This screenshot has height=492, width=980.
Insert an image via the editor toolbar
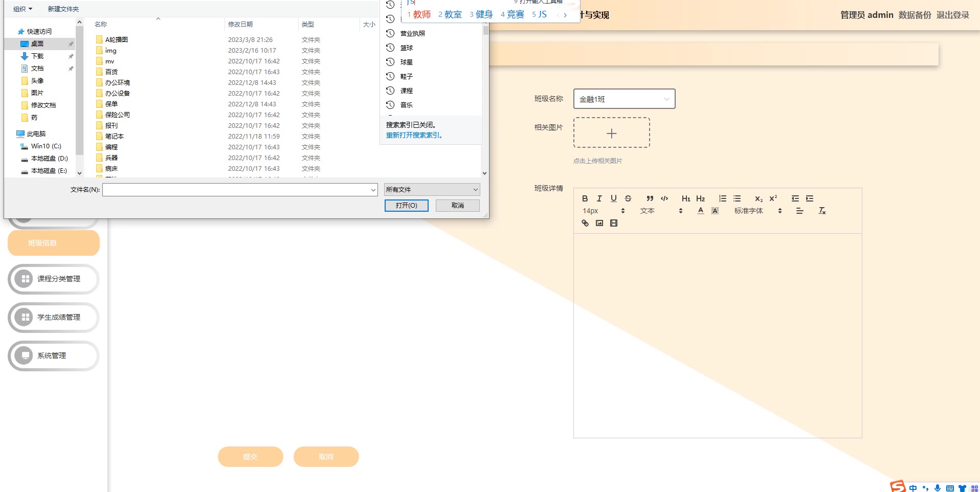point(599,223)
